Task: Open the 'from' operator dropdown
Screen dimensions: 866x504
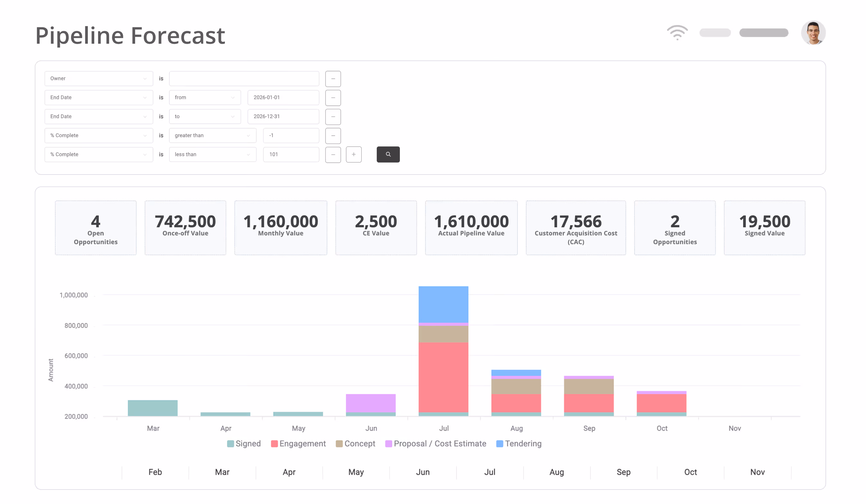Action: click(x=205, y=97)
